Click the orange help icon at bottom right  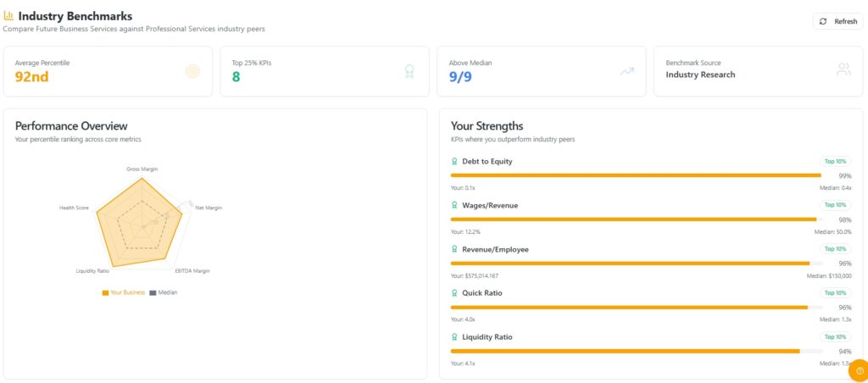tap(858, 369)
